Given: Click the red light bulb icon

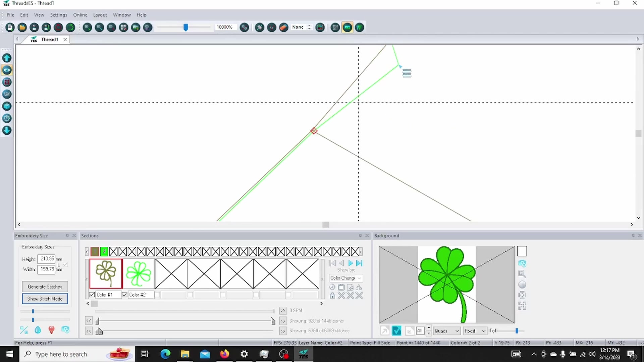Looking at the screenshot, I should [x=51, y=330].
